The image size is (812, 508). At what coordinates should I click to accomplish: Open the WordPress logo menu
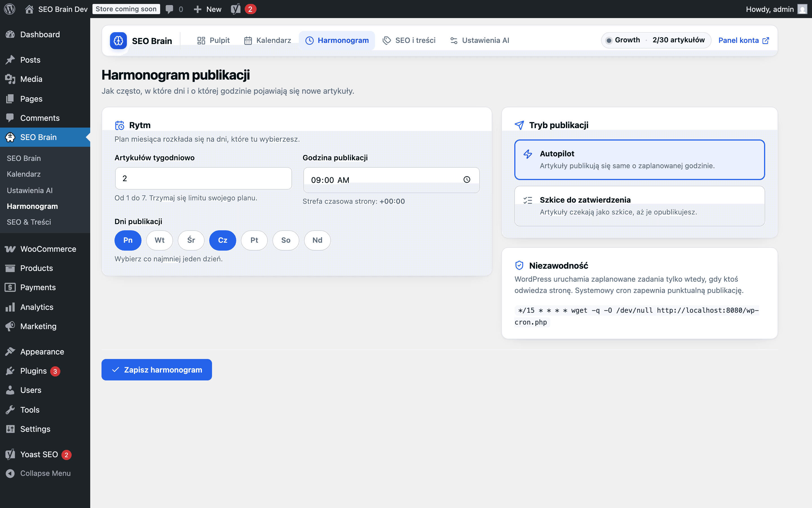tap(10, 9)
